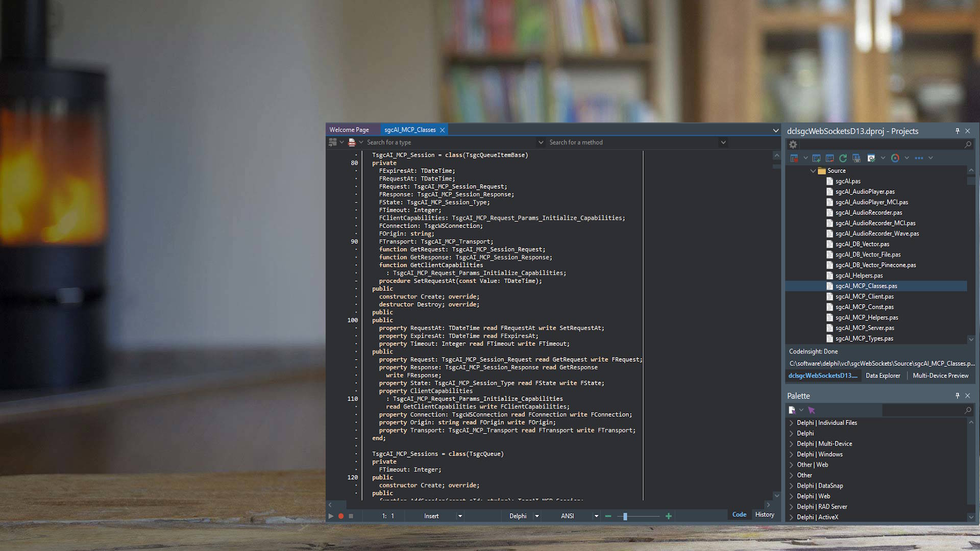Collapse the Source folder
The width and height of the screenshot is (980, 551).
click(x=813, y=171)
